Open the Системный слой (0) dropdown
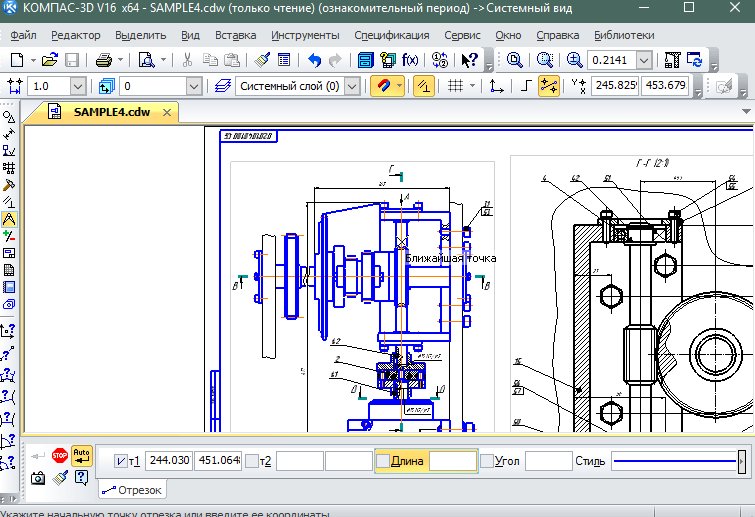This screenshot has width=755, height=517. 352,86
